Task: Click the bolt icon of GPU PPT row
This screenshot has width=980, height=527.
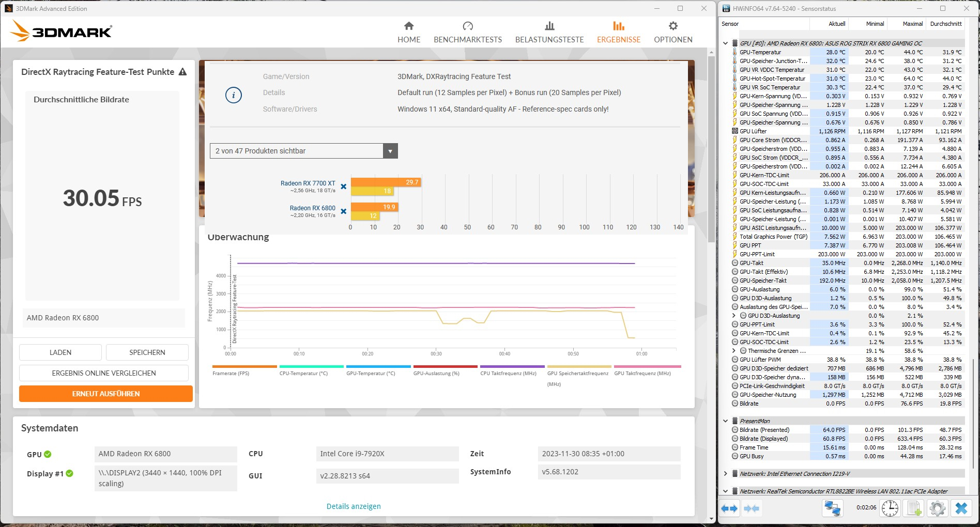Action: [735, 245]
